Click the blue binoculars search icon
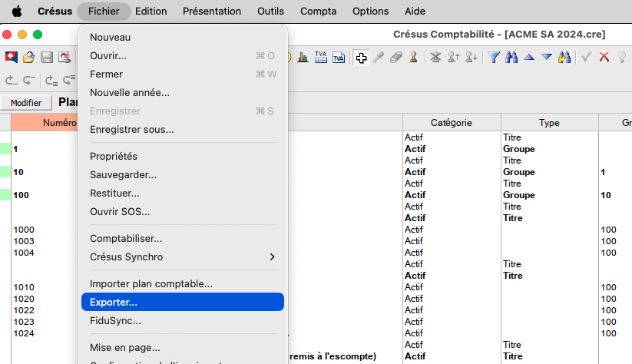 click(511, 58)
